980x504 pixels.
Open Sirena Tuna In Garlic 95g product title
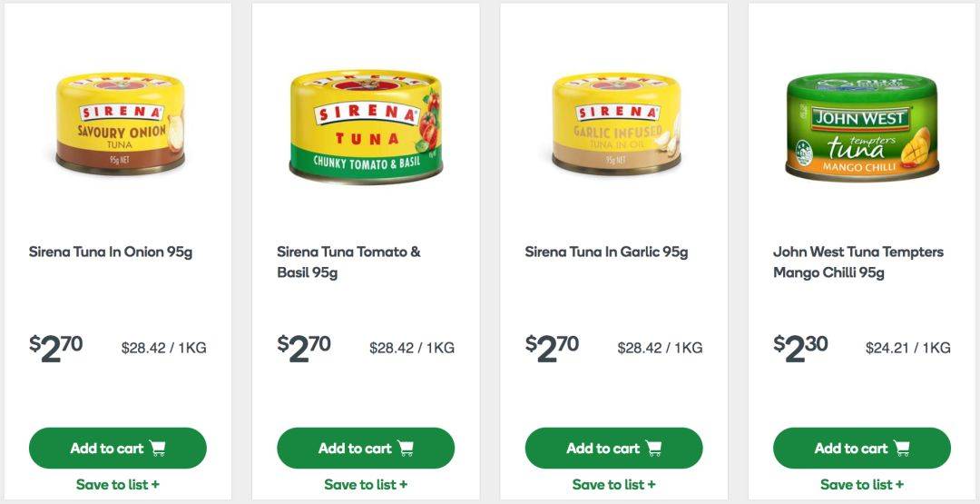click(606, 252)
